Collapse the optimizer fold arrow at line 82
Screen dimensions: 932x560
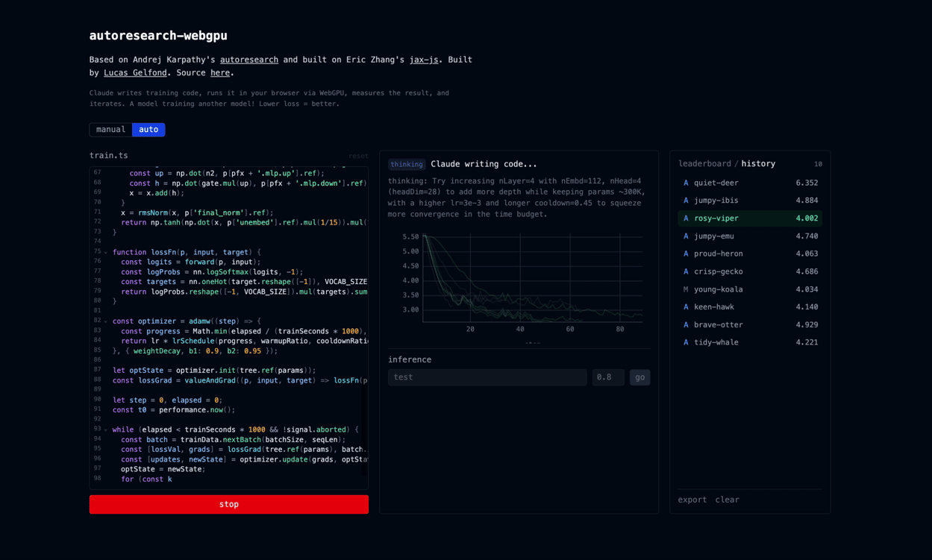pyautogui.click(x=106, y=321)
